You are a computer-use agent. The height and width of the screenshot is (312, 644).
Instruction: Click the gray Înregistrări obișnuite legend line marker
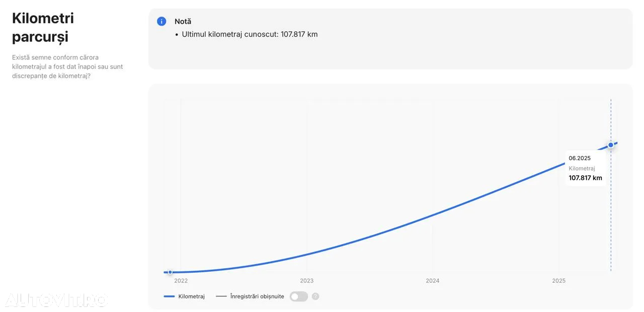click(x=221, y=296)
